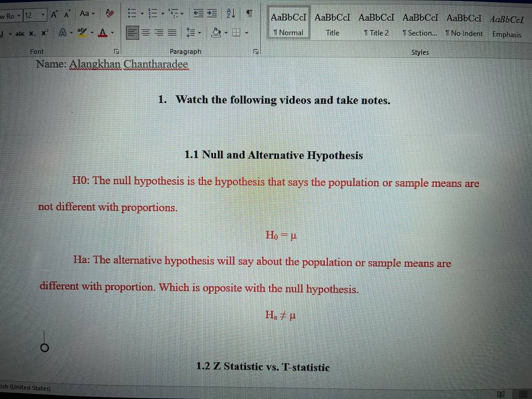
Task: Click the formula H0 = μ
Action: pyautogui.click(x=281, y=235)
